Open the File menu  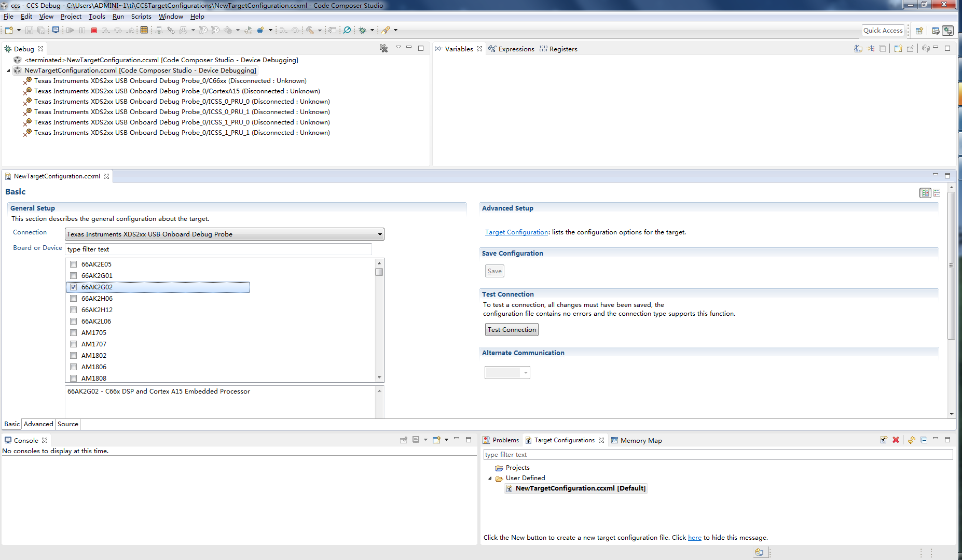pyautogui.click(x=8, y=17)
